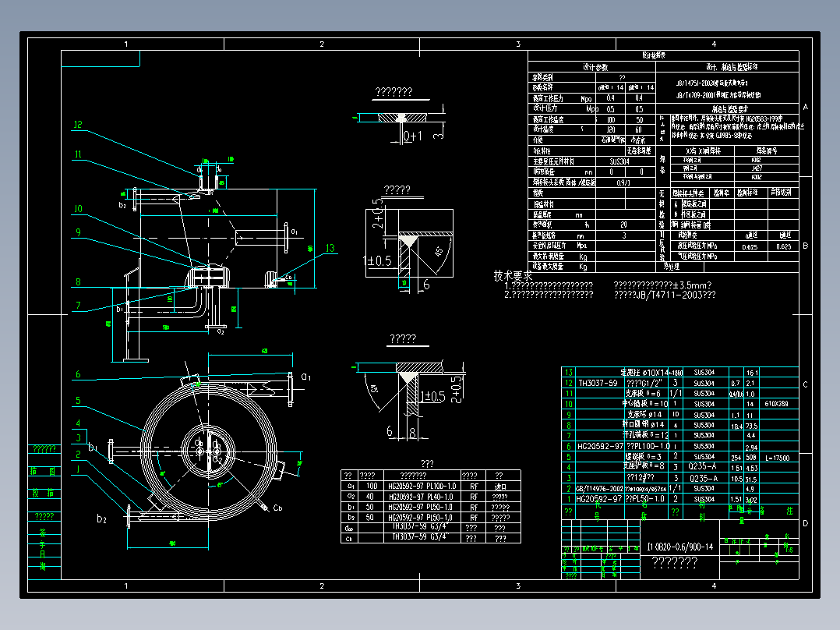This screenshot has width=840, height=630.
Task: Select green balloon label 10 on the drawing
Action: tap(78, 208)
